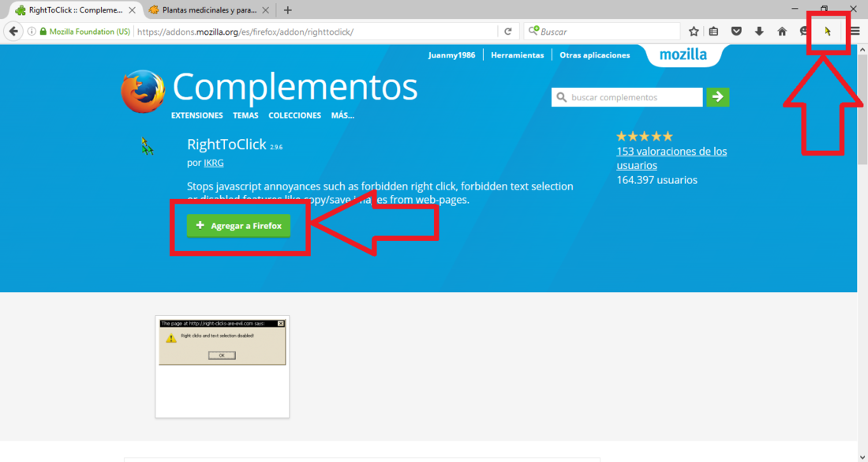868x462 pixels.
Task: Click the Firefox logo beside Complementos
Action: coord(143,92)
